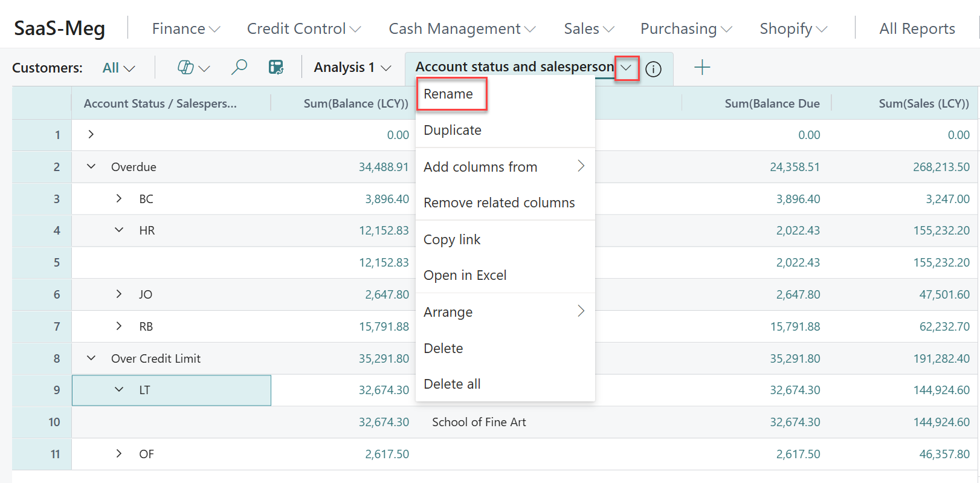This screenshot has height=483, width=980.
Task: Sort by Account Status / Salesperson column header
Action: 160,103
